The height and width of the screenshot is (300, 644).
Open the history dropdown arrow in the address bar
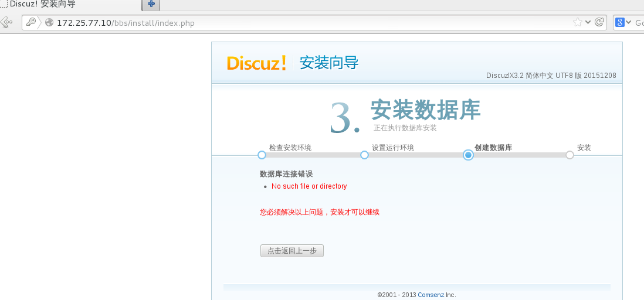pyautogui.click(x=588, y=22)
